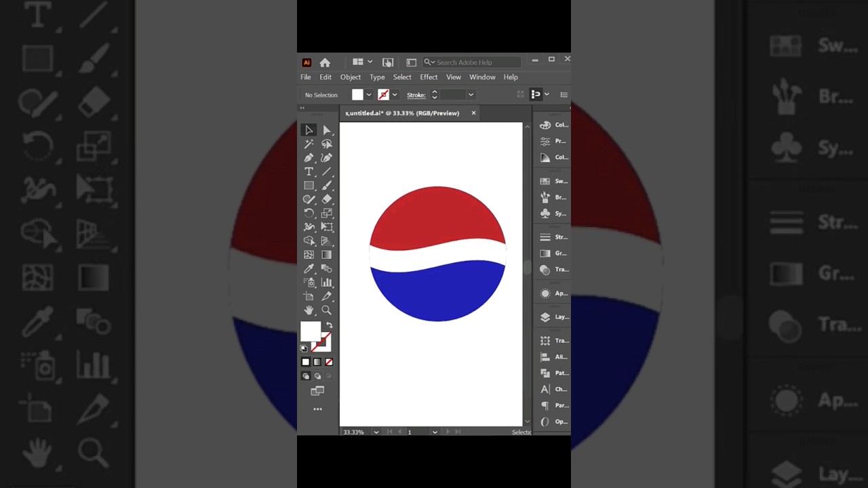Set paint mode to None
The width and height of the screenshot is (868, 488).
click(329, 362)
